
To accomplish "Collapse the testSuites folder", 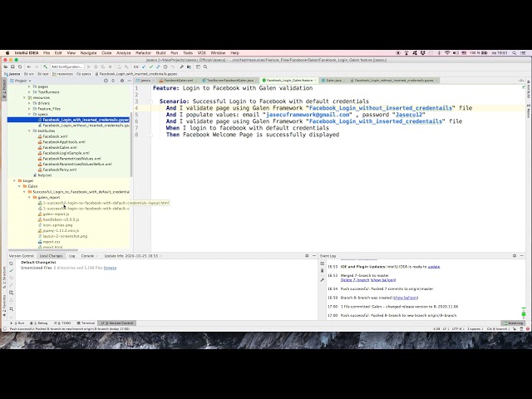I will [x=30, y=131].
